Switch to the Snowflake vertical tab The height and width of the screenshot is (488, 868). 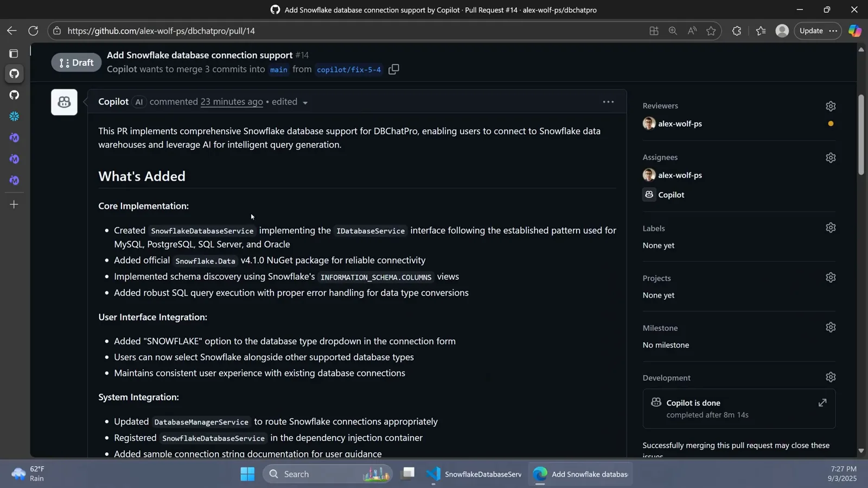(x=14, y=116)
